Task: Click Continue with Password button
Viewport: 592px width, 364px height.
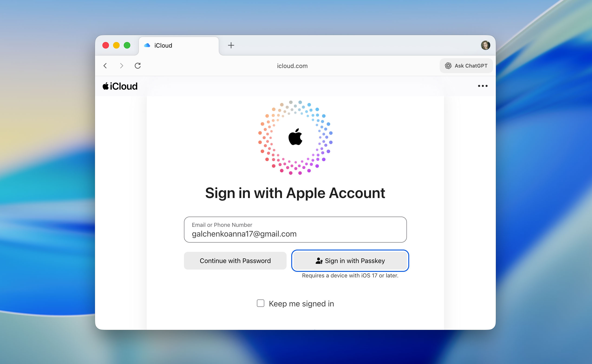Action: 235,261
